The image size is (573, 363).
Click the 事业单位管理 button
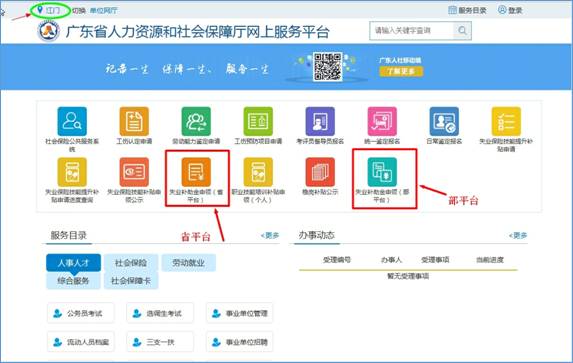(240, 313)
